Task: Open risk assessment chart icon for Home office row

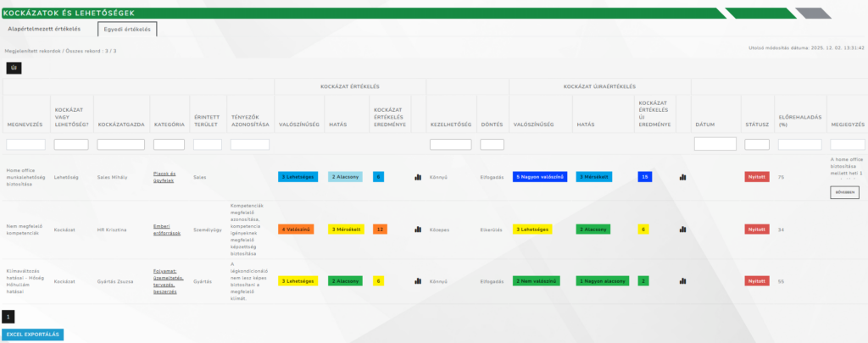Action: (418, 178)
